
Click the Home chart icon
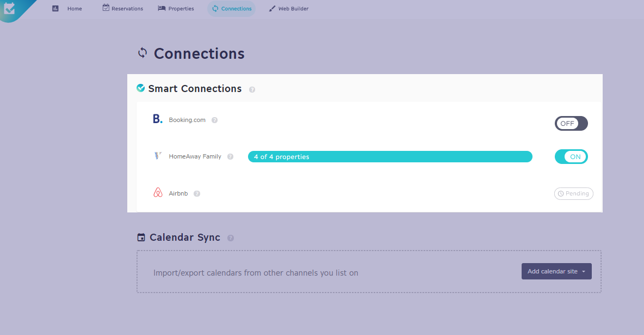[55, 8]
